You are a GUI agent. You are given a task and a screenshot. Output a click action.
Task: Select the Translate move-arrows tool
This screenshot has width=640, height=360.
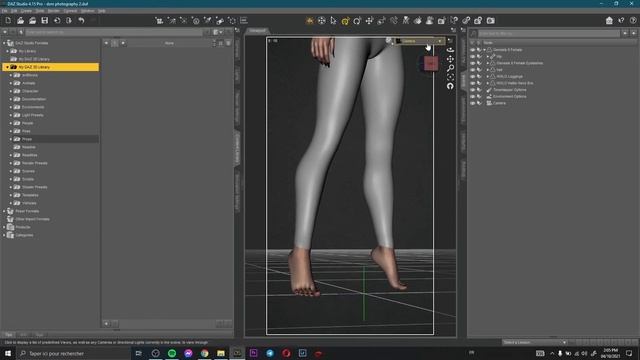[x=369, y=20]
